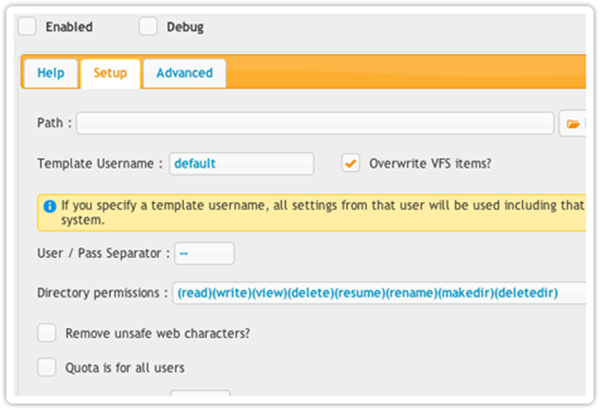Enable the Debug checkbox
The image size is (600, 410).
pos(148,27)
